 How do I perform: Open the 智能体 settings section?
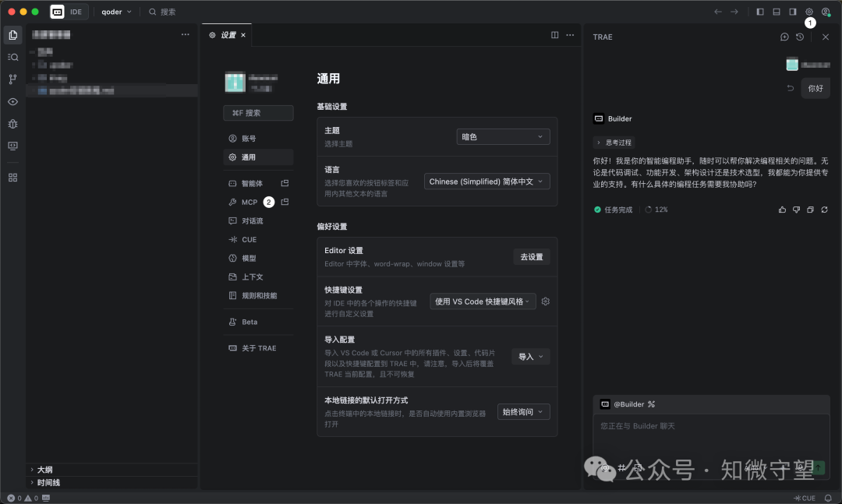click(251, 184)
